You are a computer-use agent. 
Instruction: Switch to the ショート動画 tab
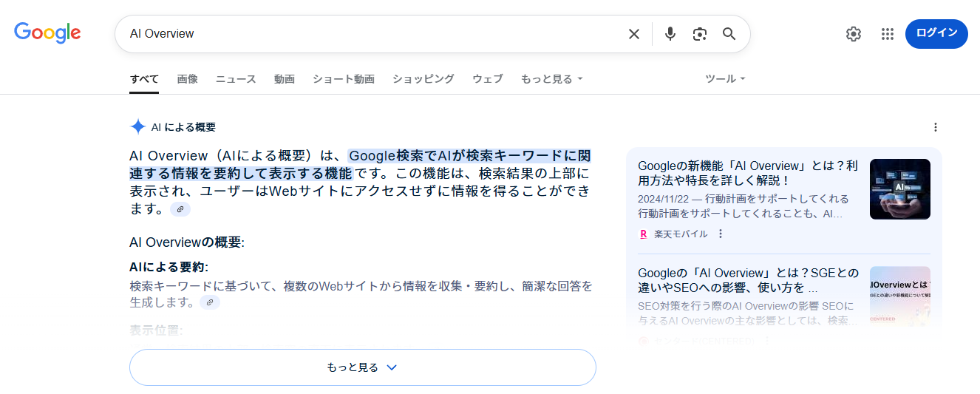[x=344, y=79]
